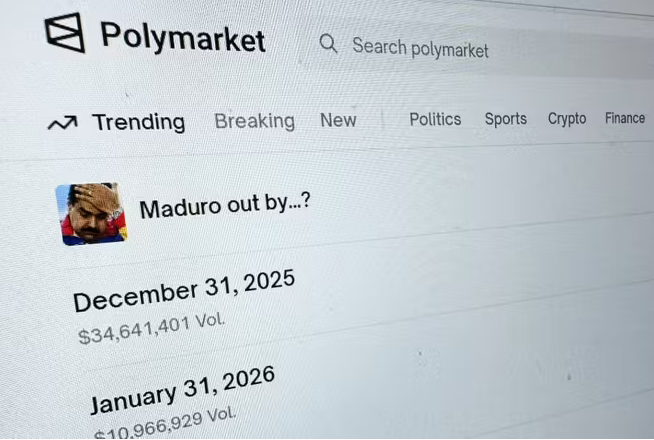The height and width of the screenshot is (440, 654).
Task: Open the New tab
Action: pyautogui.click(x=338, y=120)
